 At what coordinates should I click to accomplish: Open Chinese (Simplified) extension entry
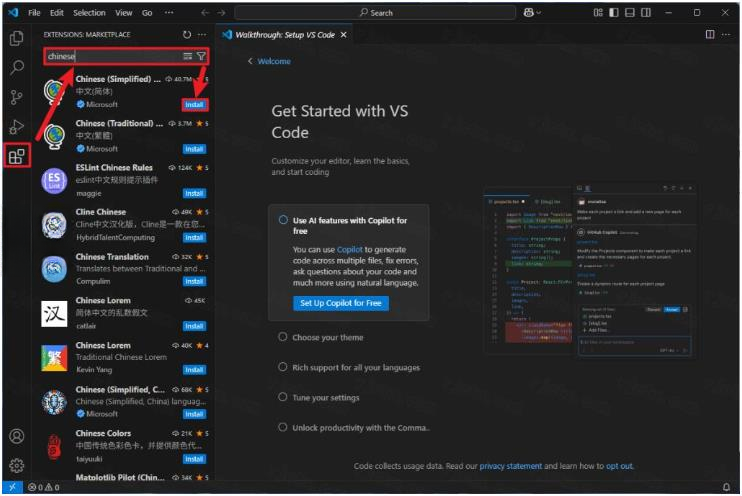125,91
